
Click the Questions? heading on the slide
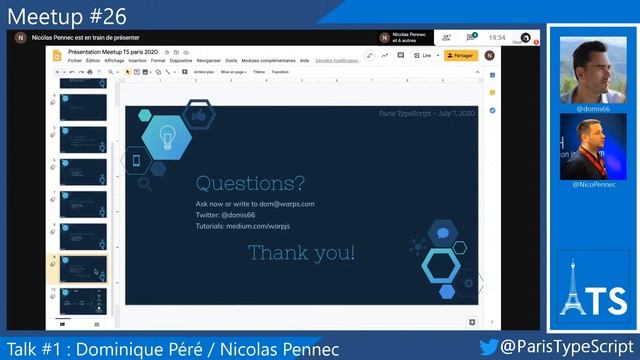[250, 183]
